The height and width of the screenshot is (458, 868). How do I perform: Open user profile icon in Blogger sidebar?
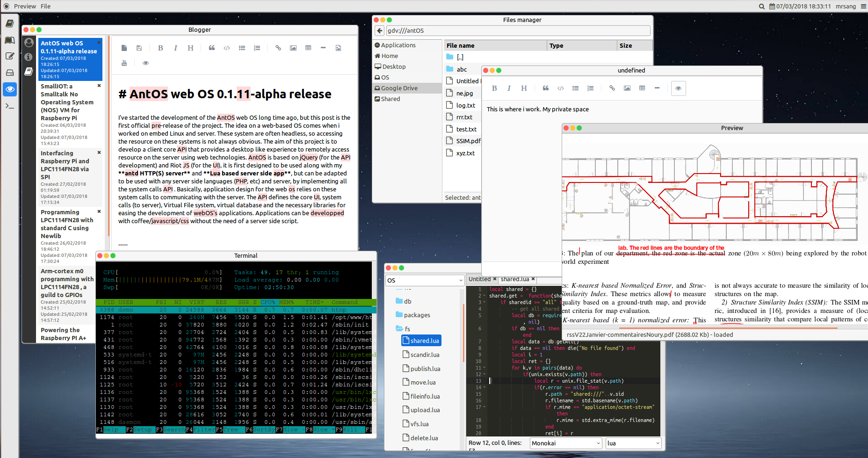tap(29, 43)
